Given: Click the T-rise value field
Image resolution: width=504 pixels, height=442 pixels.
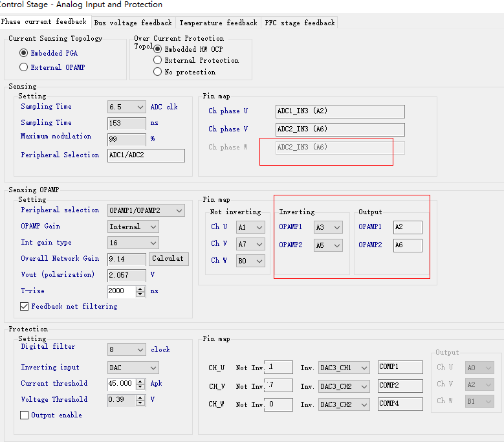Looking at the screenshot, I should [x=122, y=291].
